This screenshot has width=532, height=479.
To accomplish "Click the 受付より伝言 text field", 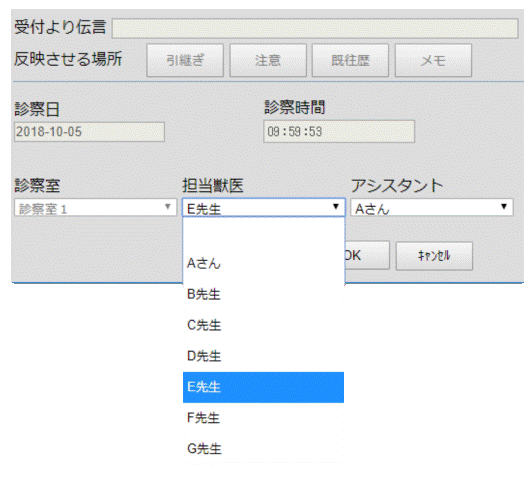I will pos(315,28).
